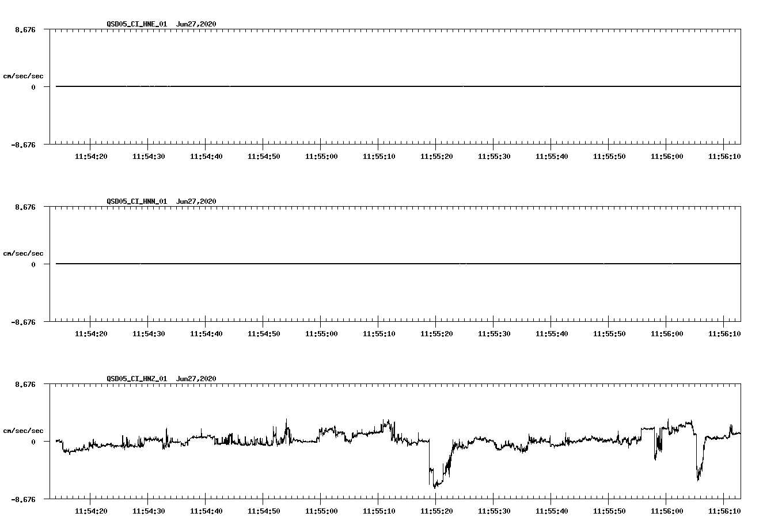Click the 11:54:20 time label under HNZ plot

[91, 511]
